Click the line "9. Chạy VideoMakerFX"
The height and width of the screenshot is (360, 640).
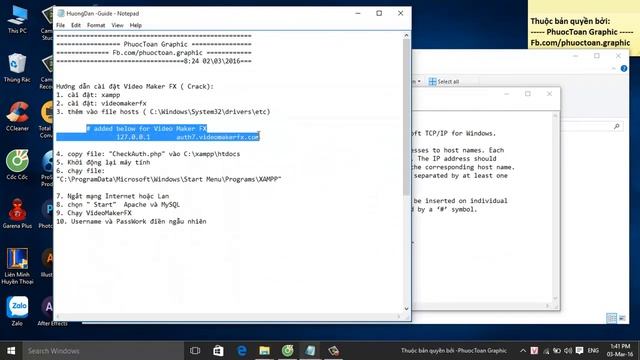(94, 213)
